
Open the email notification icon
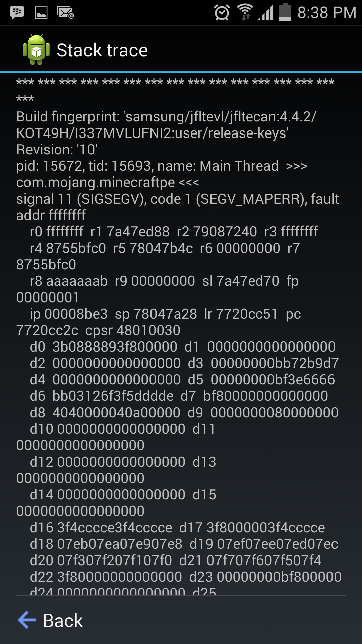(x=65, y=13)
